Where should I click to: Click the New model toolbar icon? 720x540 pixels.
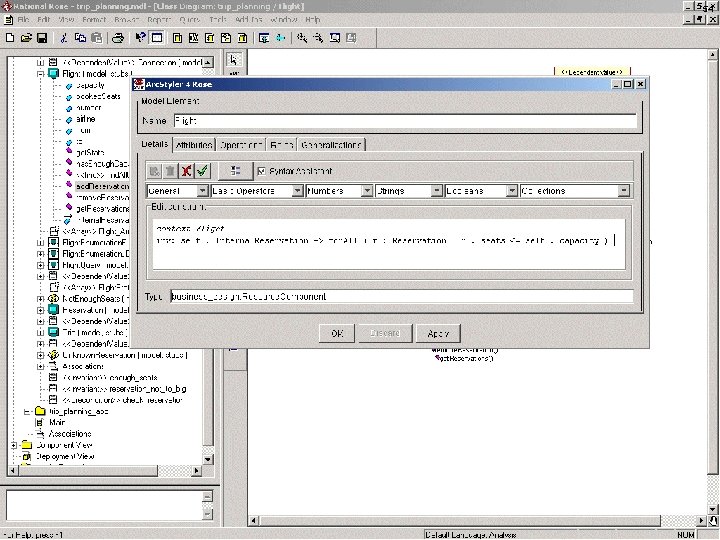(x=10, y=38)
